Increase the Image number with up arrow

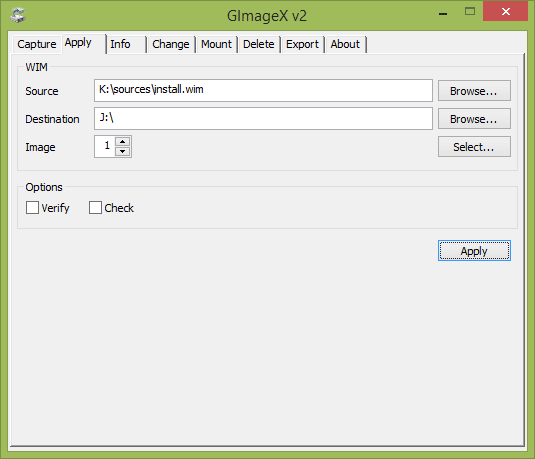click(122, 141)
